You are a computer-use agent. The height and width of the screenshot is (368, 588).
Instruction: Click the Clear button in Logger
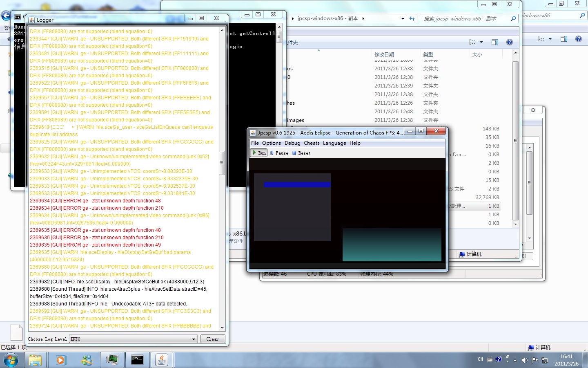(x=212, y=339)
